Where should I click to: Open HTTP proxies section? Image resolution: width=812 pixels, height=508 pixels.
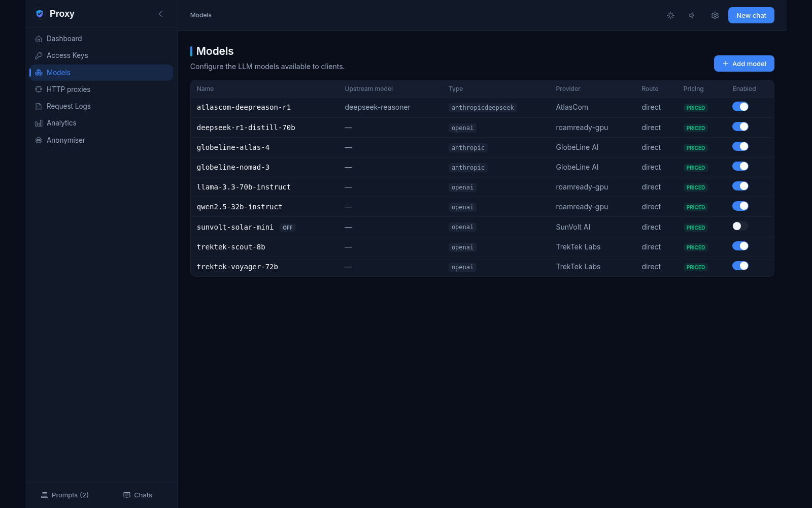pyautogui.click(x=101, y=89)
